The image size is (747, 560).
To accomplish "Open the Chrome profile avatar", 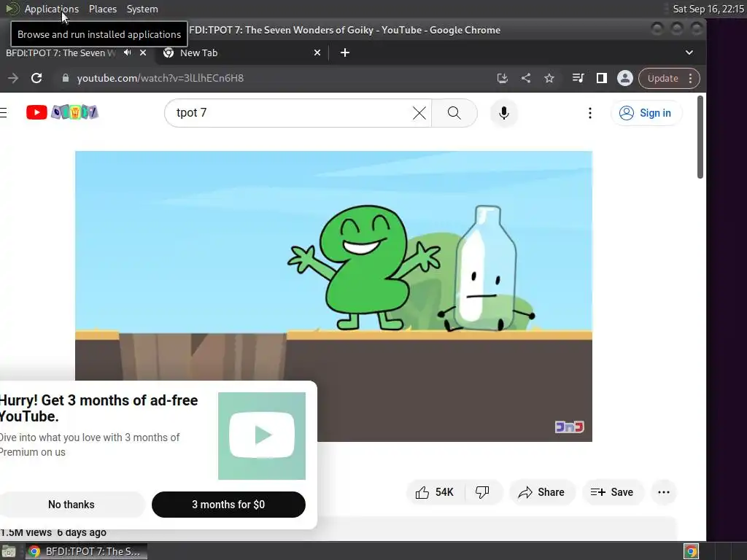I will pyautogui.click(x=624, y=78).
